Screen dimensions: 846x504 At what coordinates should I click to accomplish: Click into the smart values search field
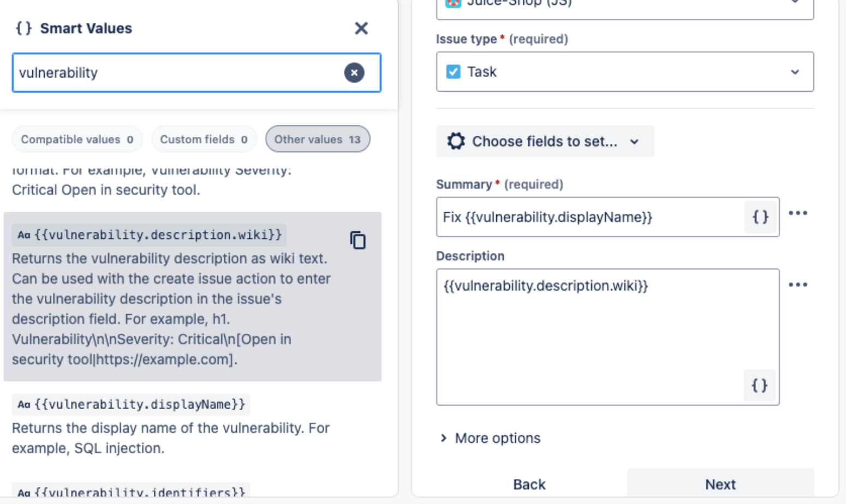[x=175, y=73]
